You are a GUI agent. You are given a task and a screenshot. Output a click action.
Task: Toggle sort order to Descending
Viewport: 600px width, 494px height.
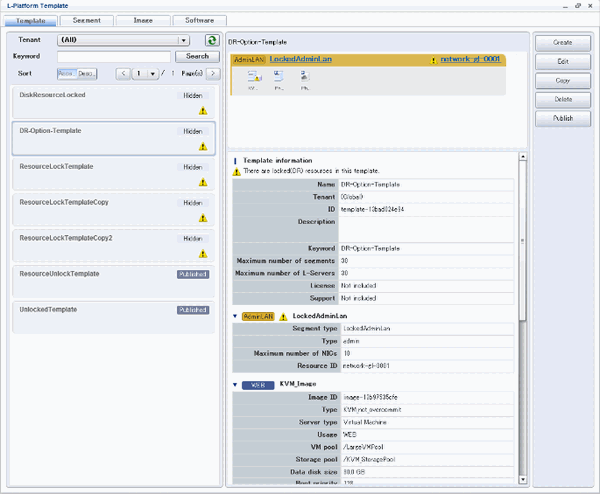point(86,73)
